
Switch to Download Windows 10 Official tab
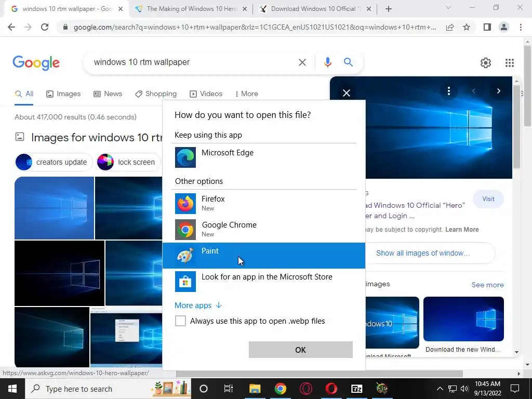pos(315,9)
